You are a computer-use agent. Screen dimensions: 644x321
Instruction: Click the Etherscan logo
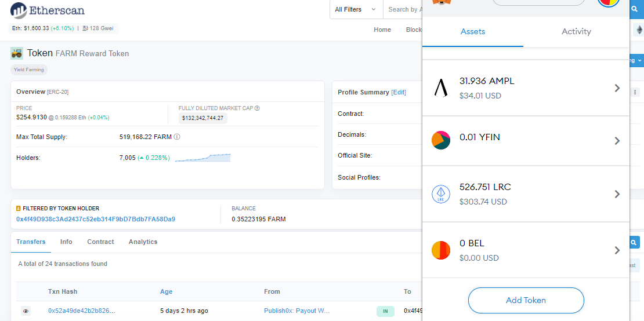coord(47,10)
